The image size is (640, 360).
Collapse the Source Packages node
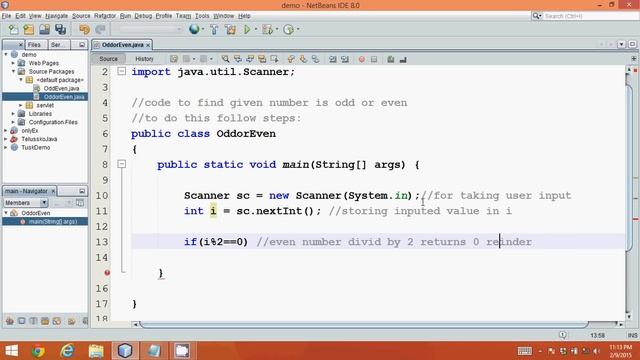13,71
